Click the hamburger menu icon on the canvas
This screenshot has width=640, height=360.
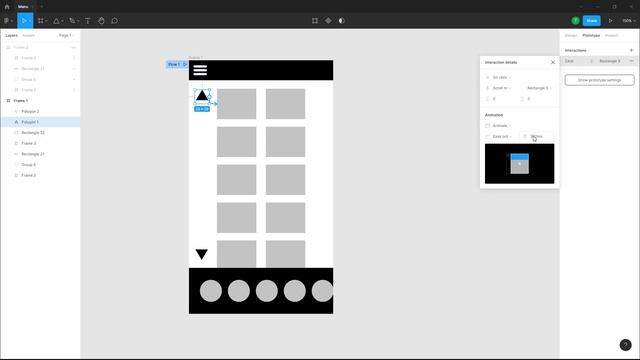click(x=200, y=70)
